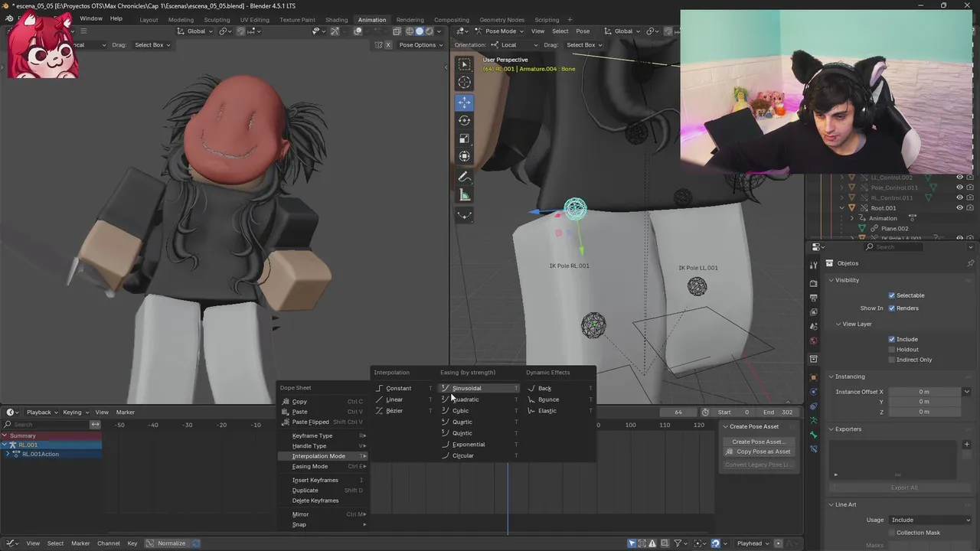Activate the Rotate tool in the right viewport

click(x=464, y=120)
